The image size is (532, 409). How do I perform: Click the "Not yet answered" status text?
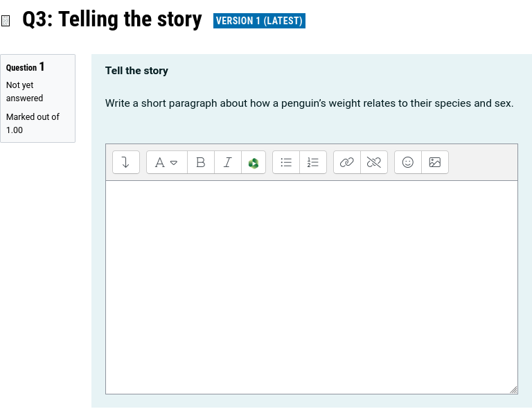coord(24,92)
